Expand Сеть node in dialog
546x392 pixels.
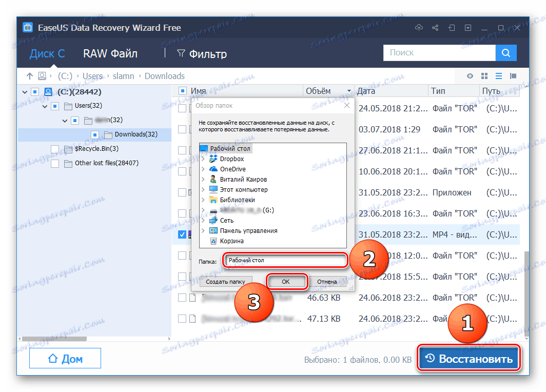click(x=203, y=220)
